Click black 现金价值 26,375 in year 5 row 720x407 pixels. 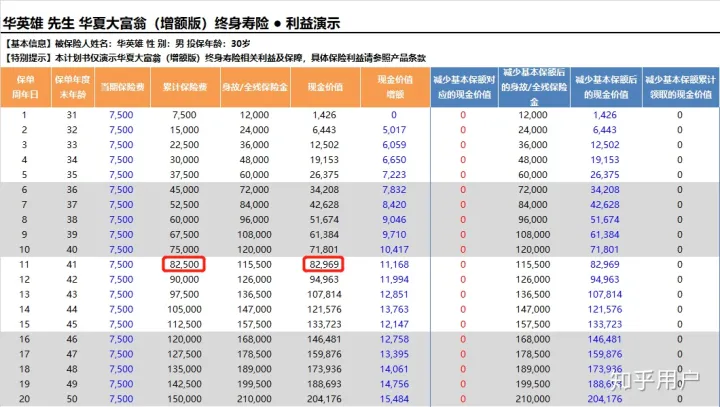pyautogui.click(x=324, y=175)
